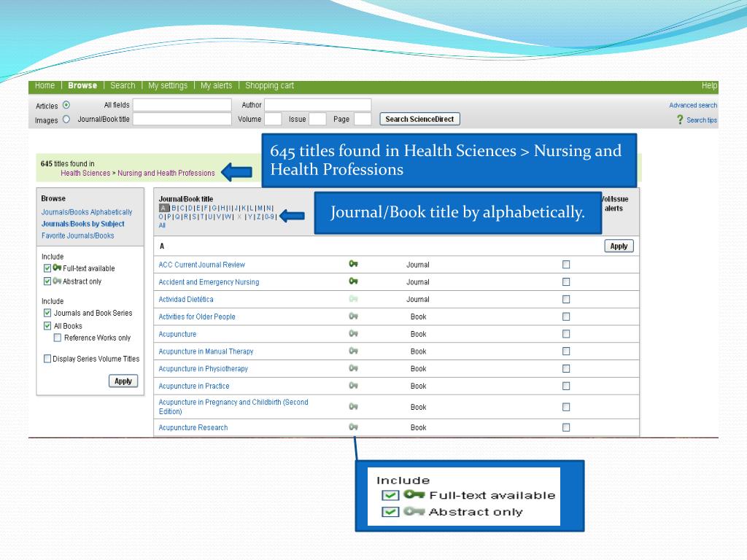Click faded key icon for Actividad Dietética

coord(353,298)
